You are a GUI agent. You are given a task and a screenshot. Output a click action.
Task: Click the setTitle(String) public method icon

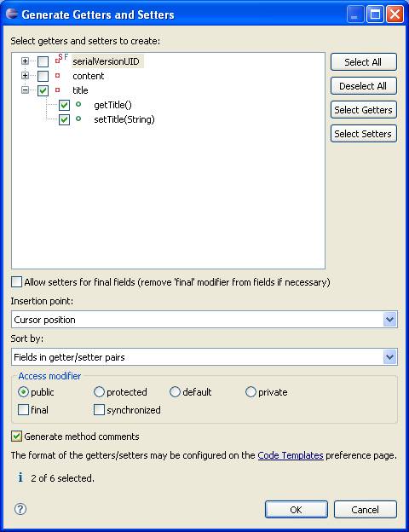click(x=78, y=119)
